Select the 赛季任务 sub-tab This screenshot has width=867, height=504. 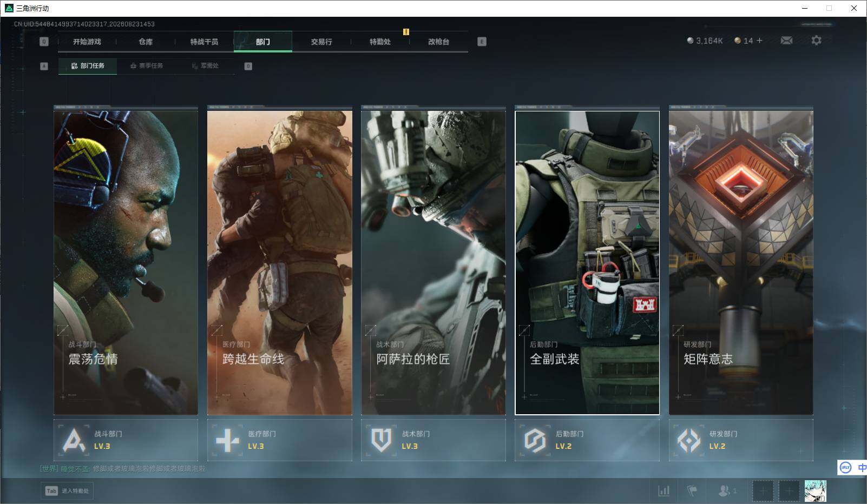click(147, 66)
